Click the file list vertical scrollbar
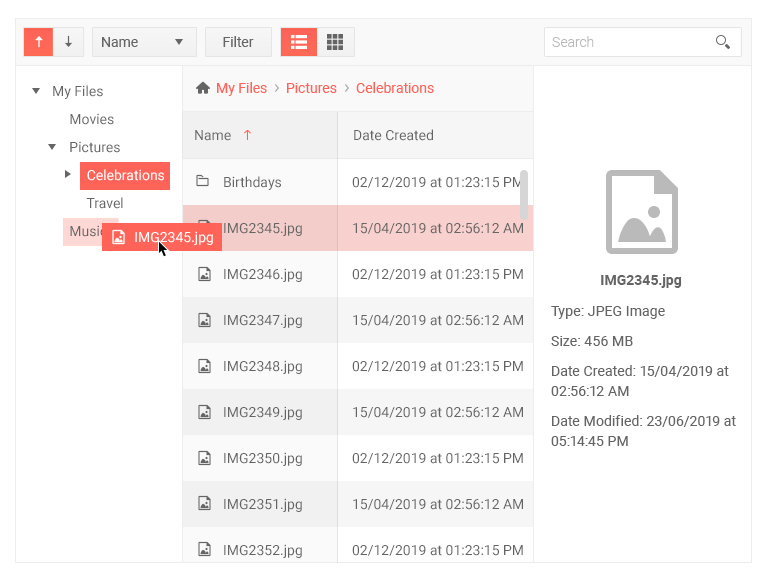The image size is (770, 578). [x=524, y=194]
